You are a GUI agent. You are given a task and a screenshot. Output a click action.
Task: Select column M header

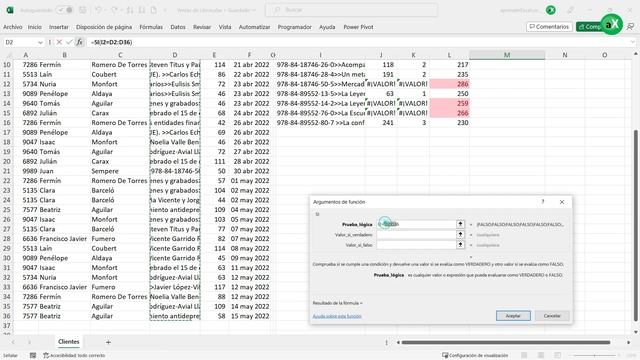[x=507, y=55]
